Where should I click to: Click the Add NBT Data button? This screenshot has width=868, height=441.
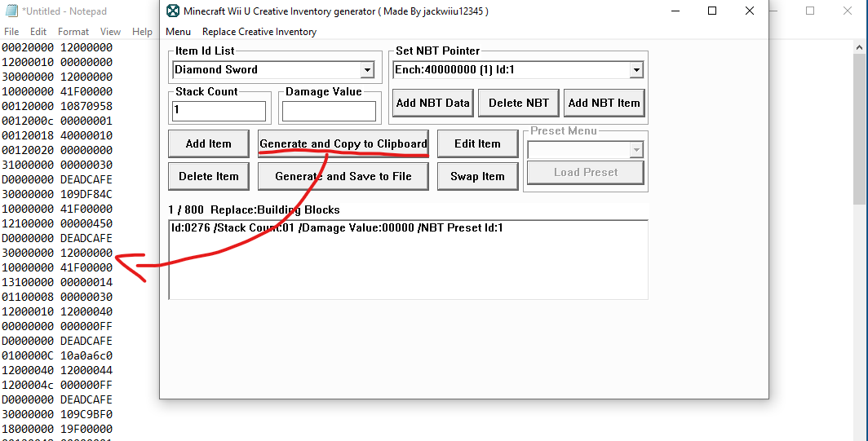[x=433, y=103]
